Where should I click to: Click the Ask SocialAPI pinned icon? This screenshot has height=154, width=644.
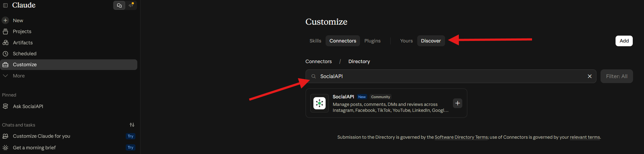coord(5,106)
